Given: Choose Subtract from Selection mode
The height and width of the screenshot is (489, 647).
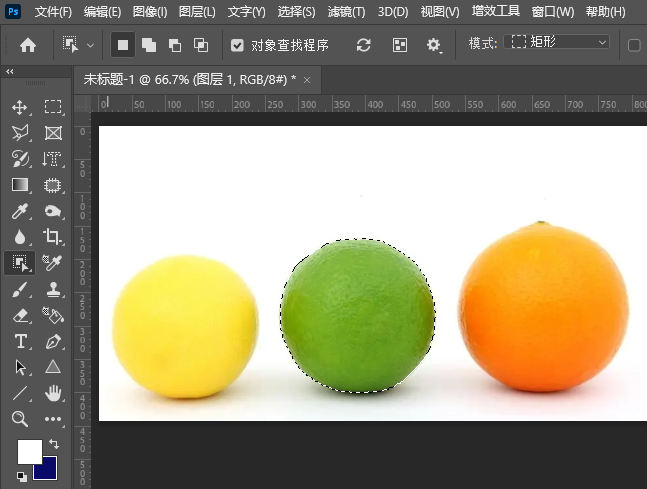Looking at the screenshot, I should point(175,45).
